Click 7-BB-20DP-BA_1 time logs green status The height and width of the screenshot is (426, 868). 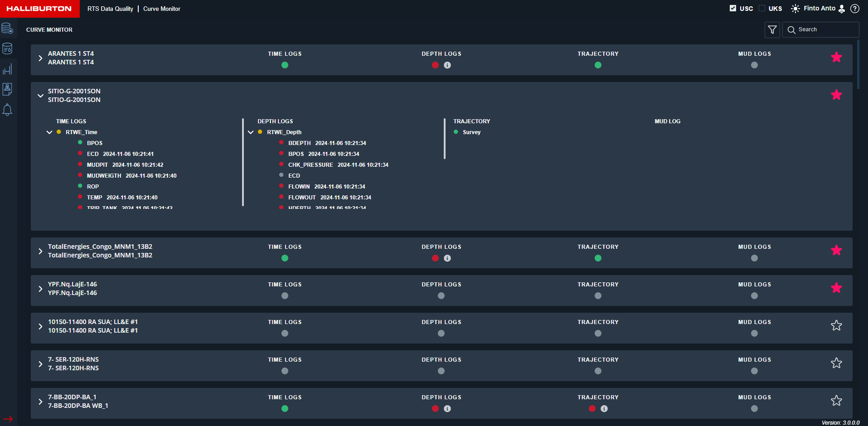pyautogui.click(x=285, y=409)
